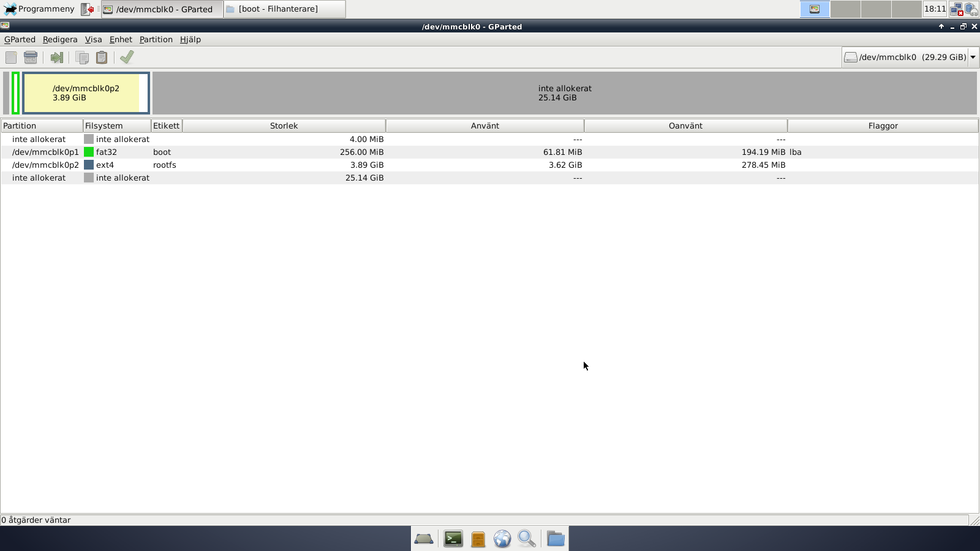Image resolution: width=980 pixels, height=551 pixels.
Task: Select the green boot partition graphic bar
Action: 16,93
